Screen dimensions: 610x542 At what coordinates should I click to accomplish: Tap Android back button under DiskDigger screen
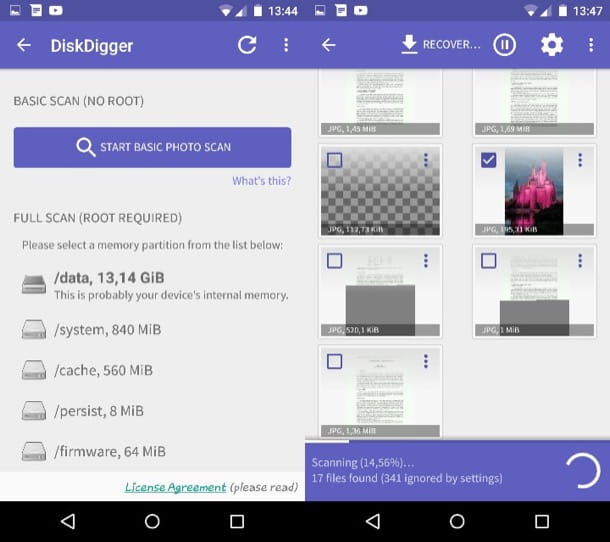68,521
